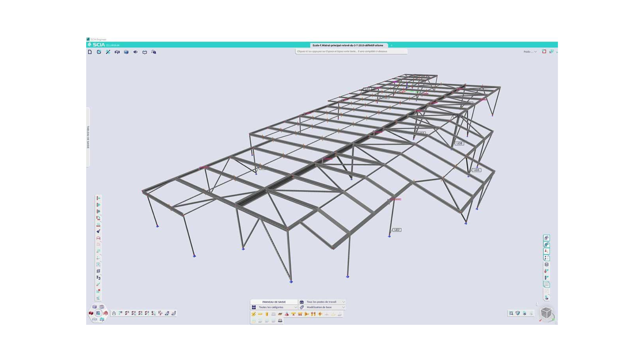The height and width of the screenshot is (362, 644).
Task: Click the command search text field
Action: tap(351, 51)
